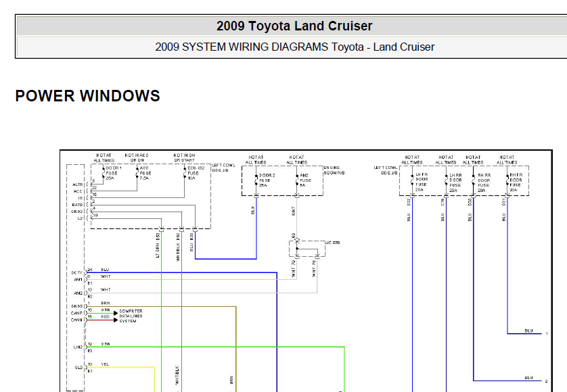Click the "CANN" pin label
Viewport: 567px width, 392px height.
(76, 320)
